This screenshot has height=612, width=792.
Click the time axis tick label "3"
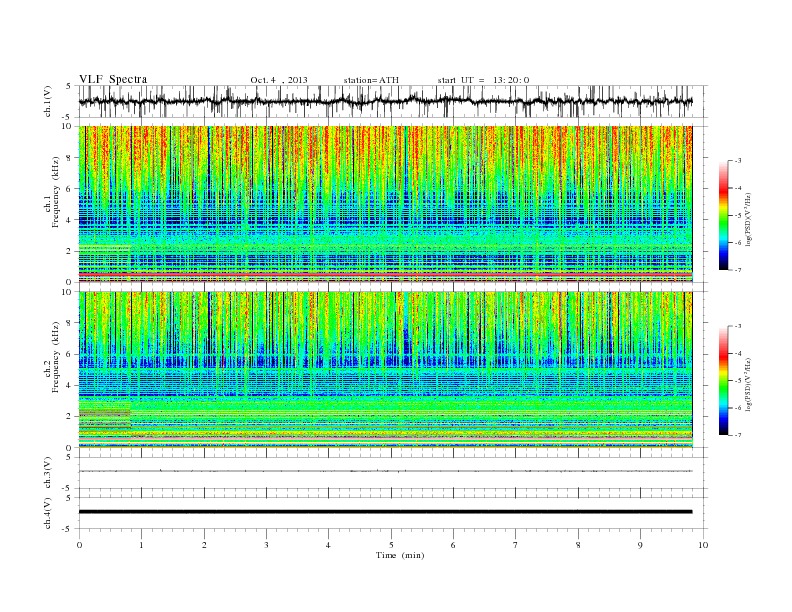266,545
